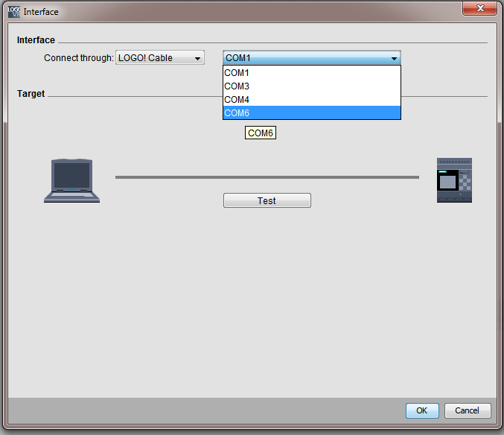Click the laptop computer icon
Image resolution: width=504 pixels, height=435 pixels.
tap(71, 180)
